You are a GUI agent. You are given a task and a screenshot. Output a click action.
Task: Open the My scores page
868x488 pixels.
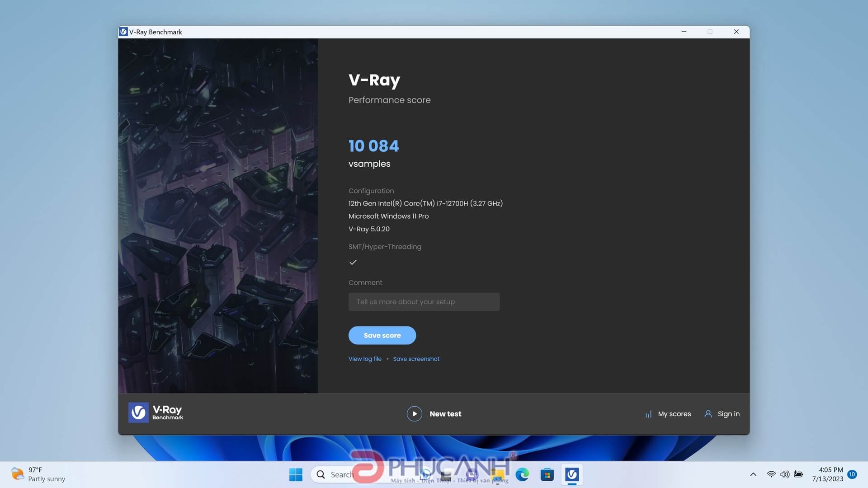pos(674,414)
